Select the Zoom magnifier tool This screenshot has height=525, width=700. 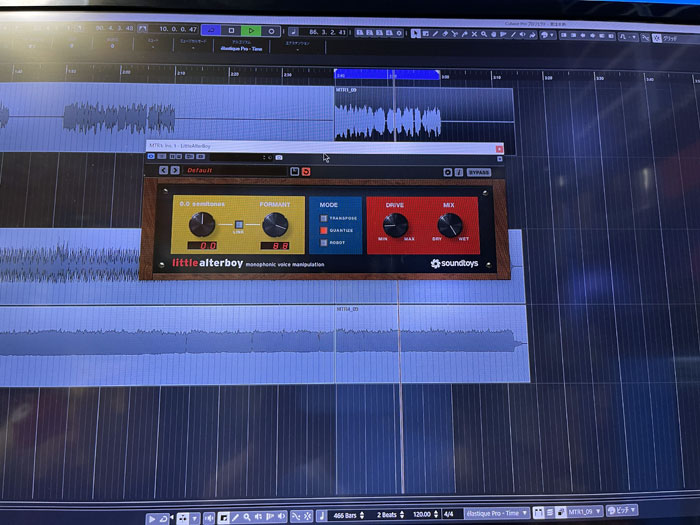(484, 34)
